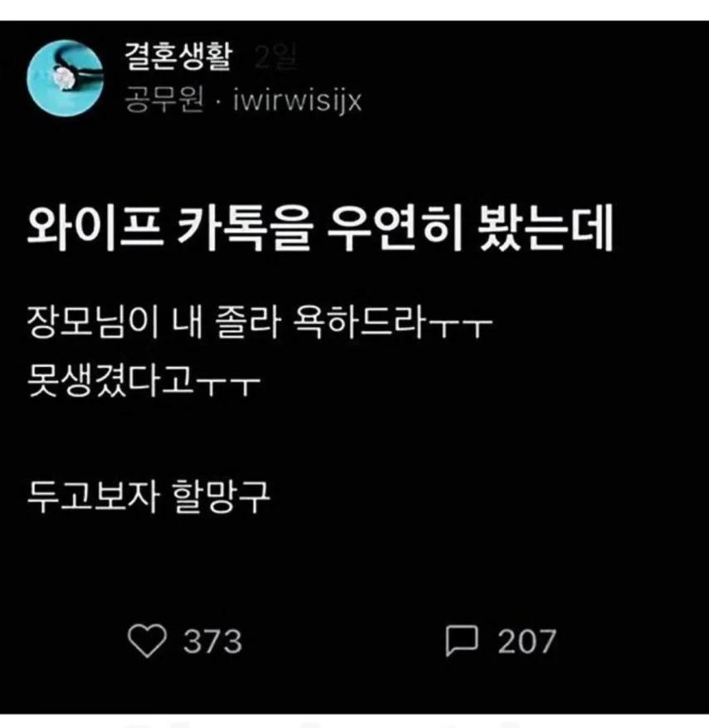The image size is (709, 728).
Task: Open the post titled 와이프 카톡을 우연히 봤는데
Action: pyautogui.click(x=320, y=228)
